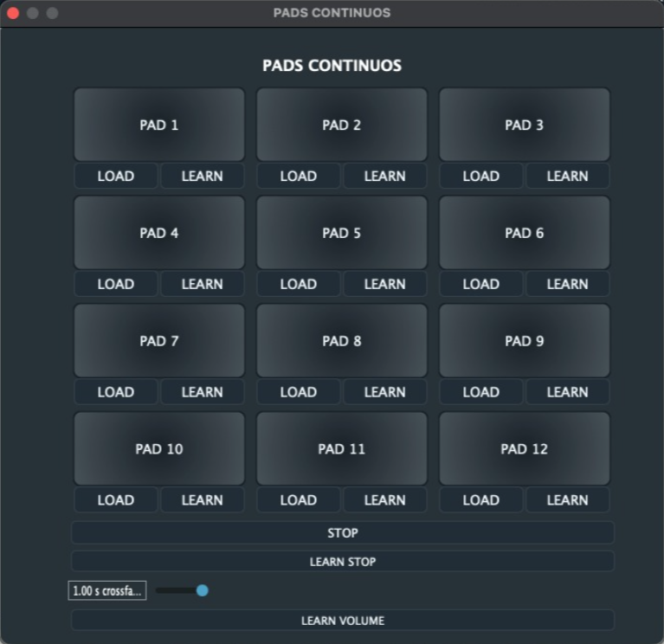664x644 pixels.
Task: Trigger PAD 2
Action: (342, 125)
